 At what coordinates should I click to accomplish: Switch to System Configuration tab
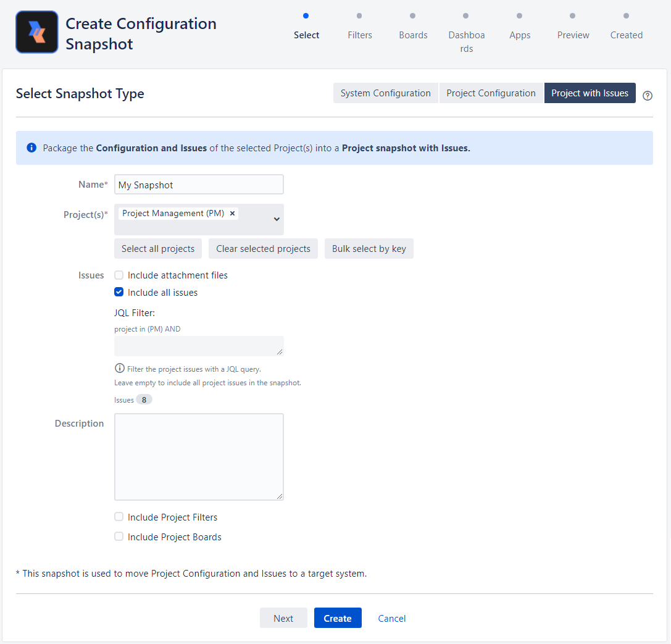(x=385, y=93)
